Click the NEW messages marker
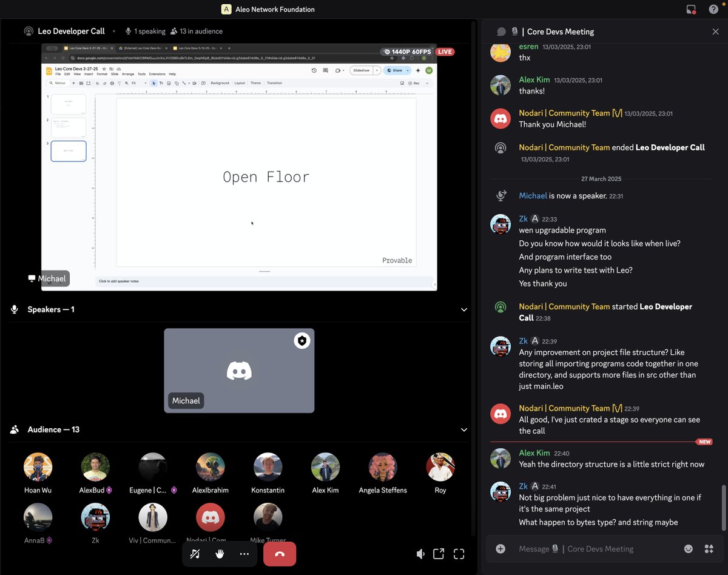 coord(704,442)
